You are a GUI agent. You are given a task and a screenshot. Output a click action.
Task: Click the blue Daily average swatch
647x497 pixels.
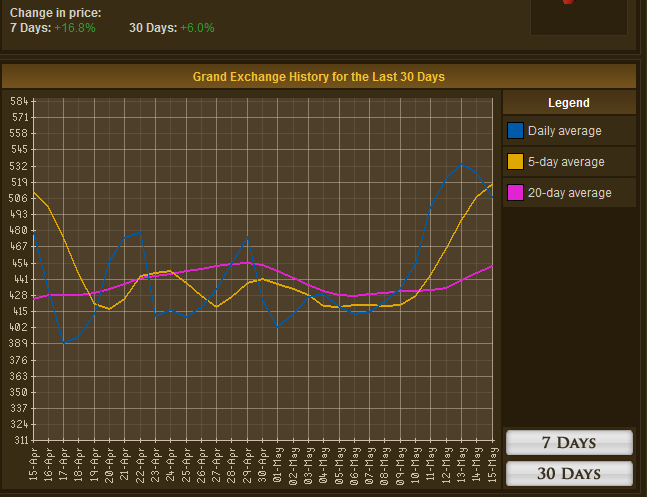point(515,130)
